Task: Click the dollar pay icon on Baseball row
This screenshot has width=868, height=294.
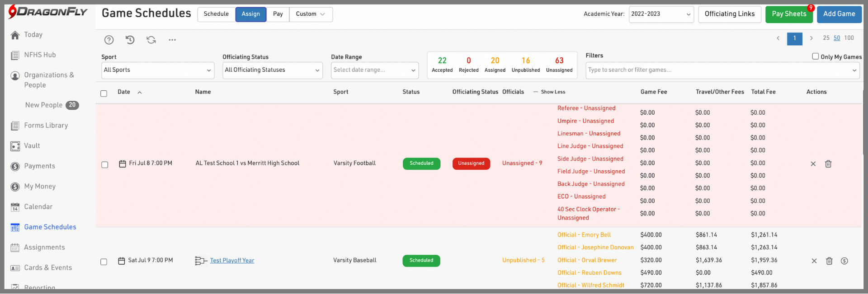Action: point(844,261)
